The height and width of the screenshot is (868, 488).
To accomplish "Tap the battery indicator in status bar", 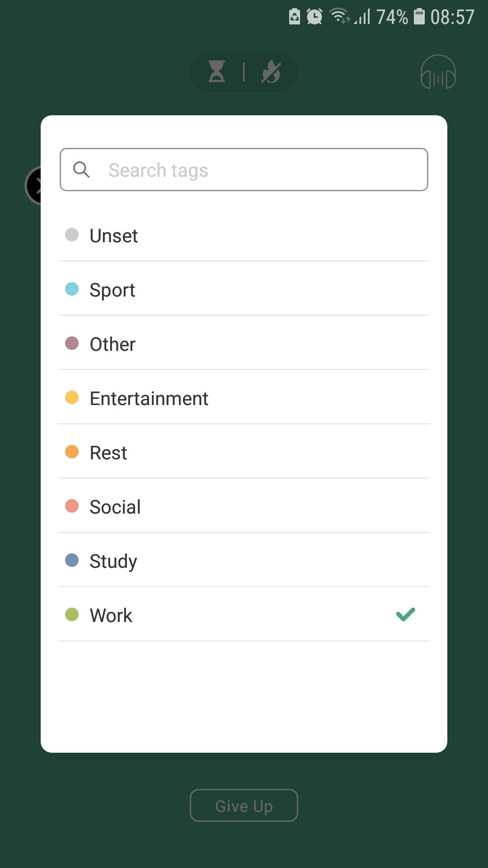I will pos(419,17).
